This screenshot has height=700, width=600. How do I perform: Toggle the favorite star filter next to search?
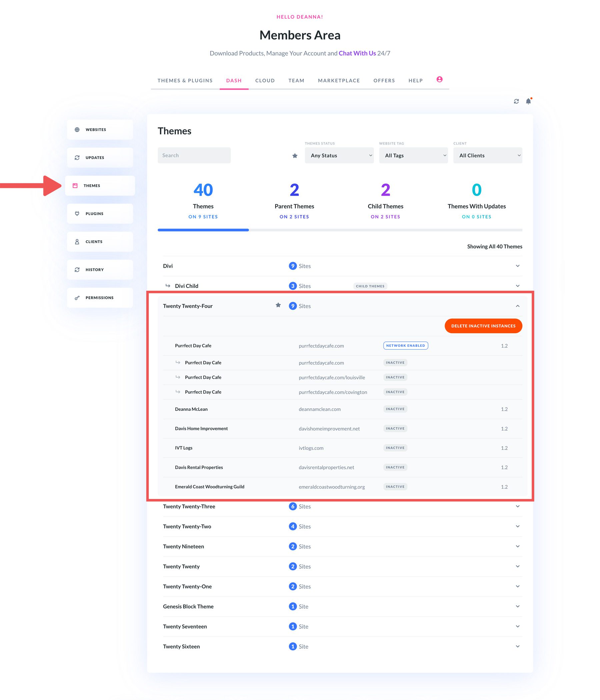click(294, 155)
